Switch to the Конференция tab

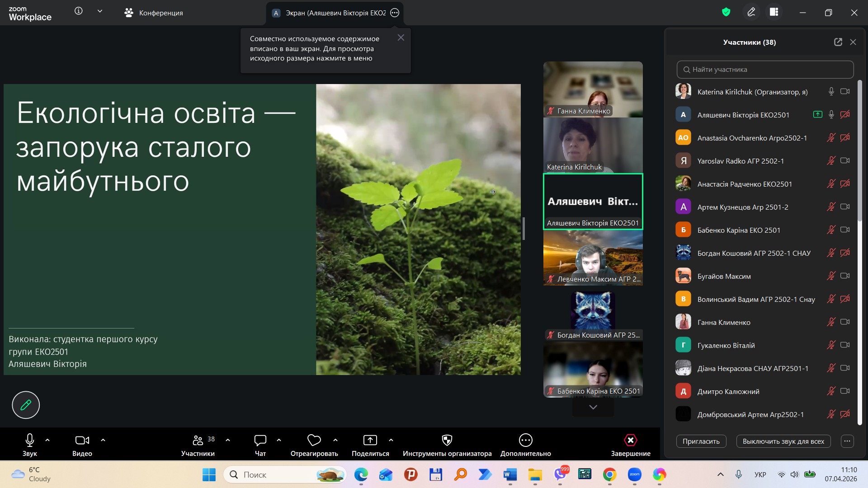click(x=154, y=13)
